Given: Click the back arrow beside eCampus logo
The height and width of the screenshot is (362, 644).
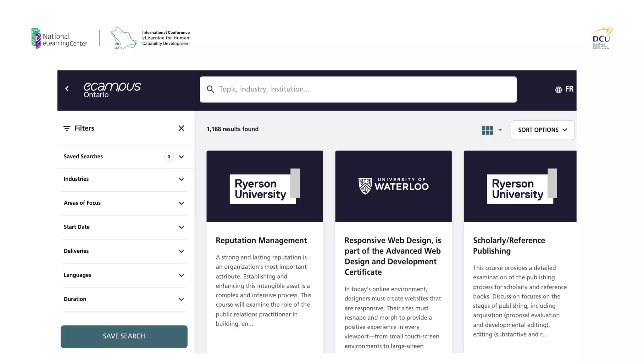Looking at the screenshot, I should coord(67,89).
